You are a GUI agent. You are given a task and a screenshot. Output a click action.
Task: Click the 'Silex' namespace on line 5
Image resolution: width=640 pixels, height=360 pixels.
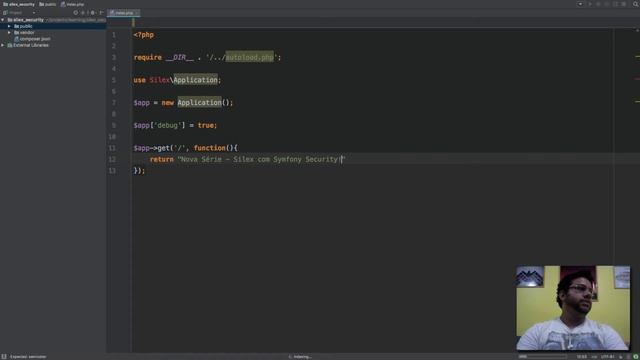(159, 80)
